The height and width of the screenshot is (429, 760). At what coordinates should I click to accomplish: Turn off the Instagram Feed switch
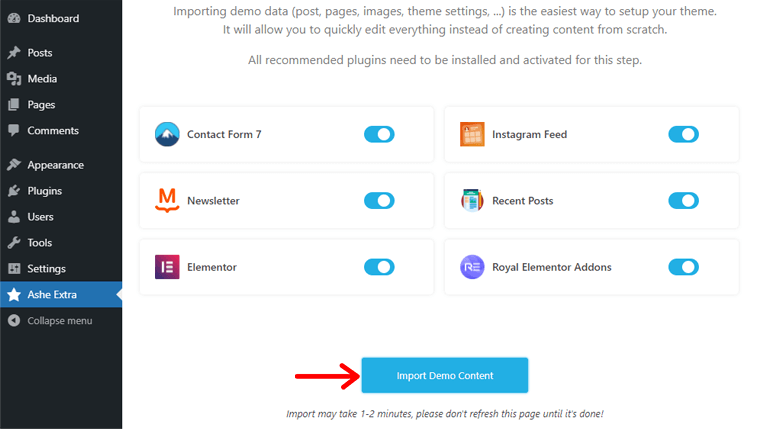coord(683,134)
